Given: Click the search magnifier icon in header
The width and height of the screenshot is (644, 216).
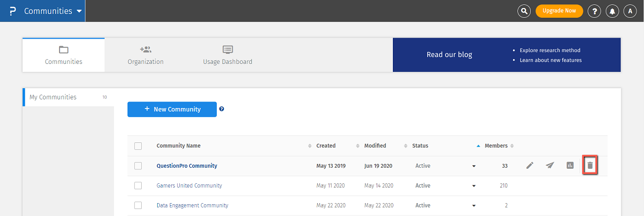Looking at the screenshot, I should pos(524,11).
